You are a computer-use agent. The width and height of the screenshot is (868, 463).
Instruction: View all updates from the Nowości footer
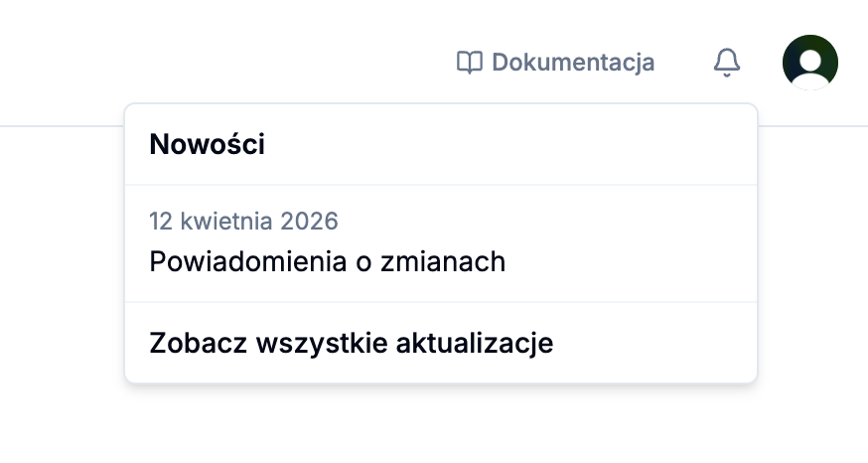[351, 343]
